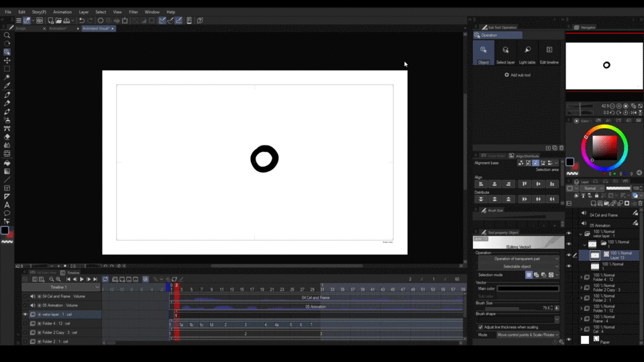Click the Undo arrow in the command bar
This screenshot has width=644, height=362.
coord(81,21)
